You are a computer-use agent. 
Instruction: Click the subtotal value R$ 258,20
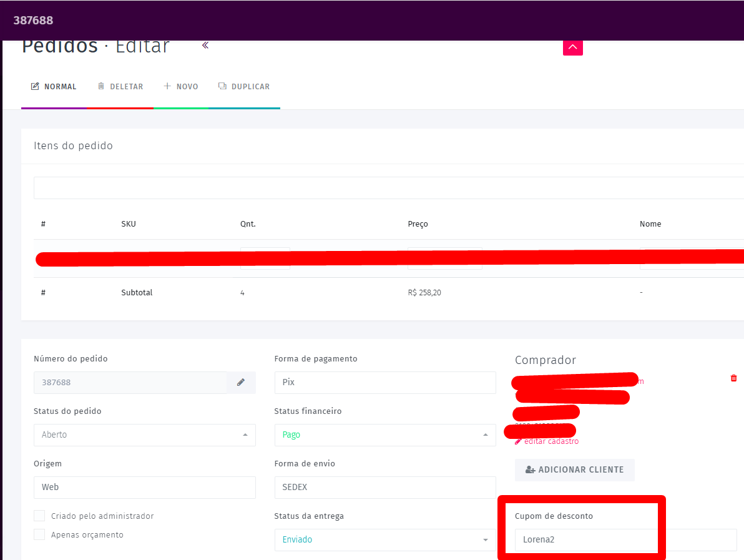tap(424, 293)
